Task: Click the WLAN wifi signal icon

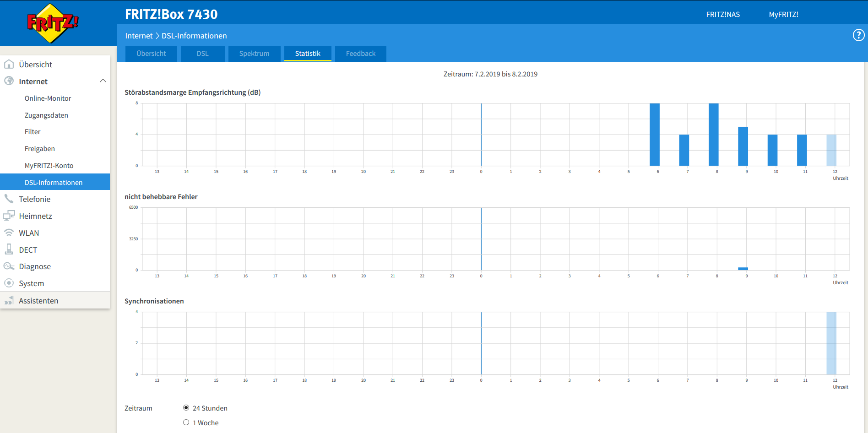Action: pos(9,233)
